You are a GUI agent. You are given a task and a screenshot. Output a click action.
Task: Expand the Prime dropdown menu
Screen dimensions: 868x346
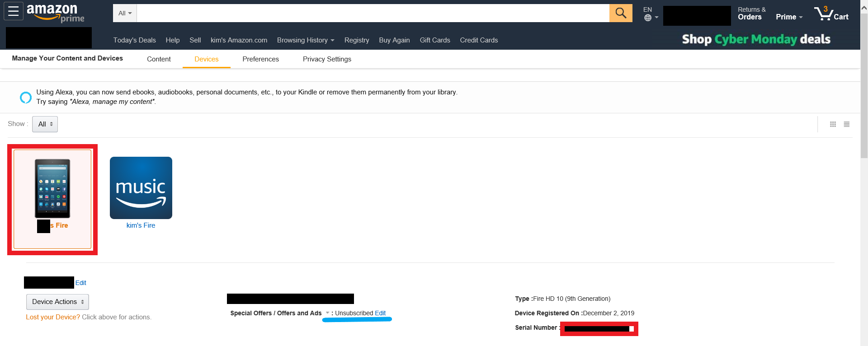click(x=789, y=17)
